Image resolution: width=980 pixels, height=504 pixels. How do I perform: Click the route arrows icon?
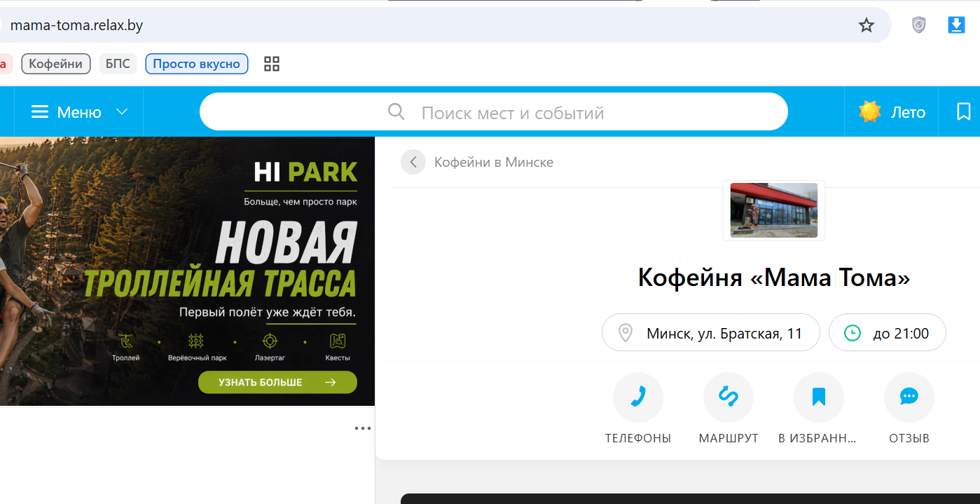(729, 397)
